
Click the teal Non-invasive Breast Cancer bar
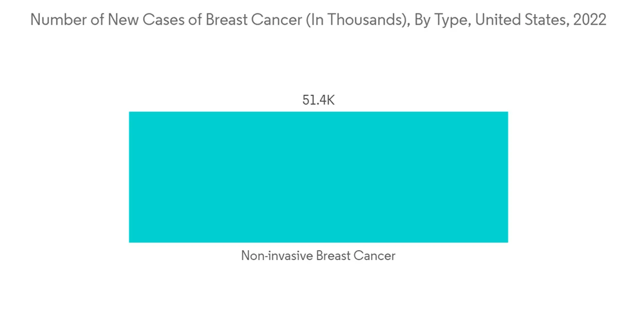coord(318,177)
